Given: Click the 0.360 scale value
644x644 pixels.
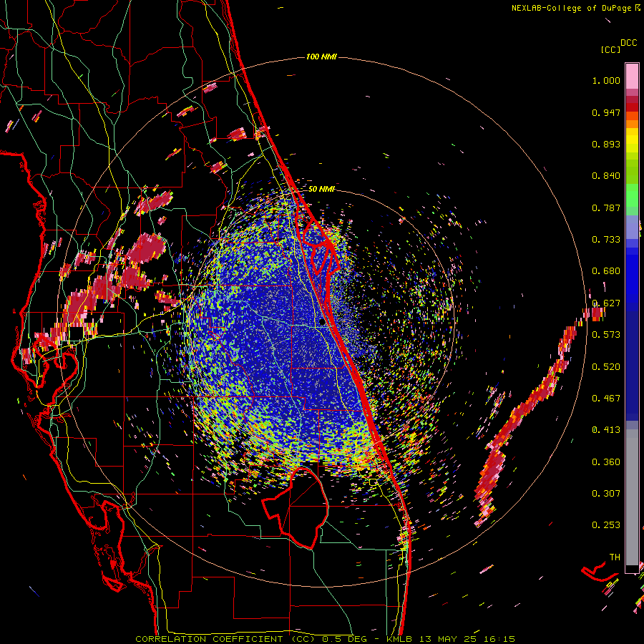Looking at the screenshot, I should point(606,462).
